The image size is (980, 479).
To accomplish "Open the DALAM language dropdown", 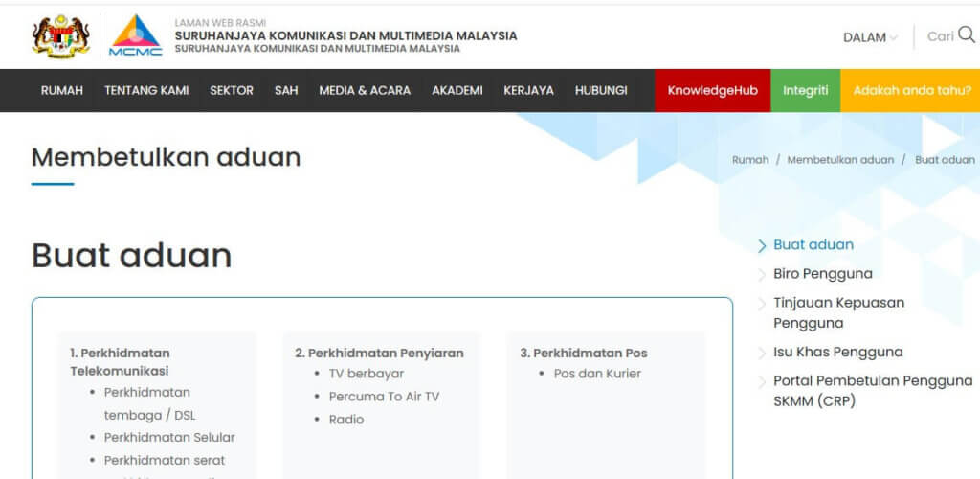I will click(x=870, y=37).
